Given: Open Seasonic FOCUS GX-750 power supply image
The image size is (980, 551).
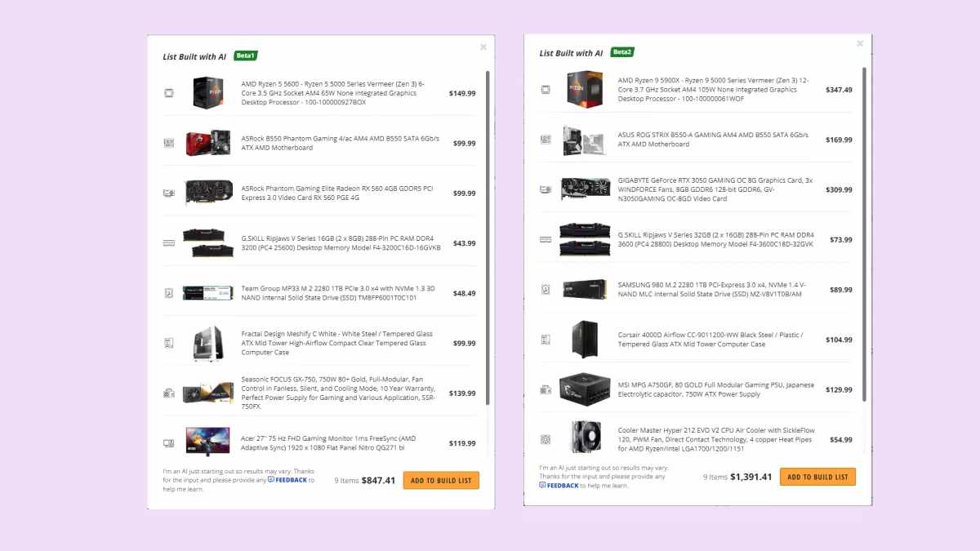Looking at the screenshot, I should (208, 393).
